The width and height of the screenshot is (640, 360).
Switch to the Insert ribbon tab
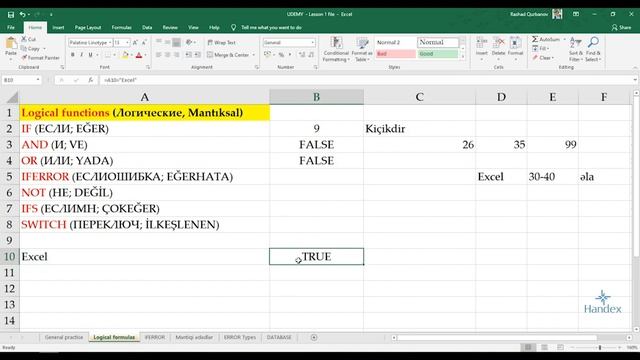58,27
